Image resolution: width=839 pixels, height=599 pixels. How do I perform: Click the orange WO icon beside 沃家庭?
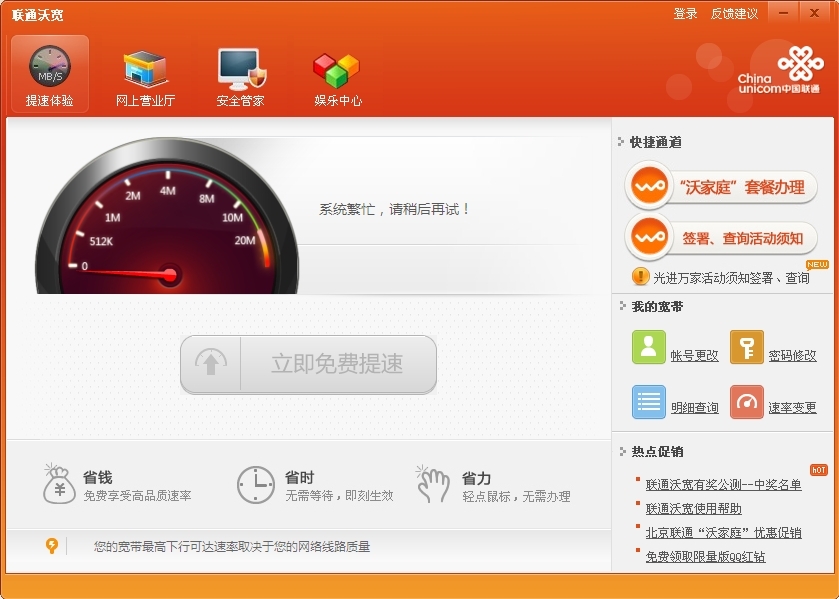pyautogui.click(x=649, y=187)
